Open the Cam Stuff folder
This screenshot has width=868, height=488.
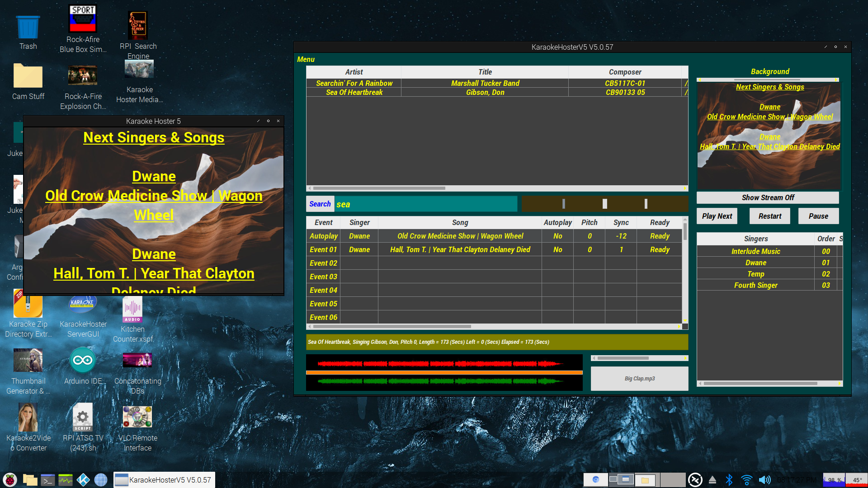pyautogui.click(x=28, y=81)
